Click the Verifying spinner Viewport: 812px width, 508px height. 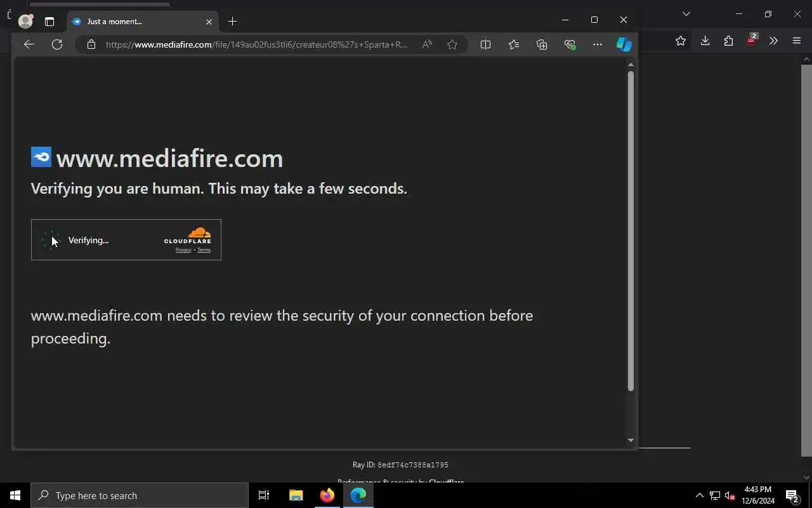click(51, 240)
